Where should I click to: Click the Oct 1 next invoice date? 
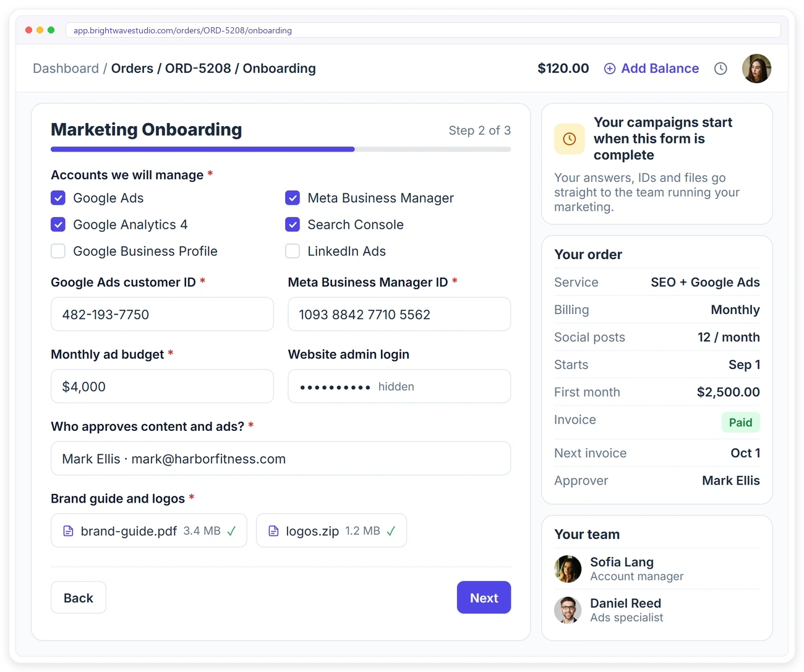(x=745, y=453)
